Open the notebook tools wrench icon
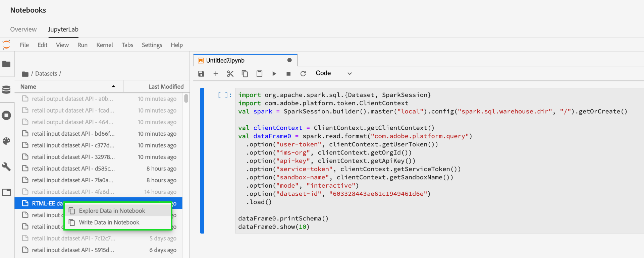Viewport: 644px width, 259px height. (6, 167)
